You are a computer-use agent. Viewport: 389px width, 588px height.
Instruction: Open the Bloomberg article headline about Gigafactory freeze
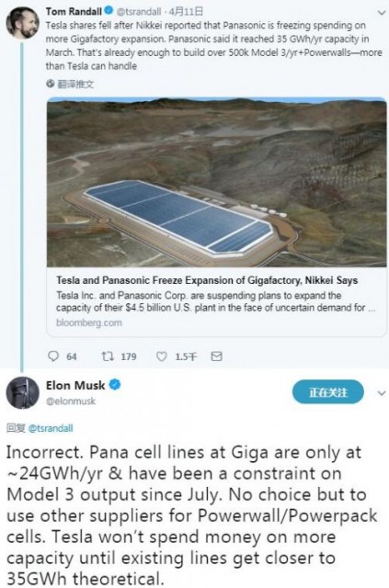coord(207,280)
